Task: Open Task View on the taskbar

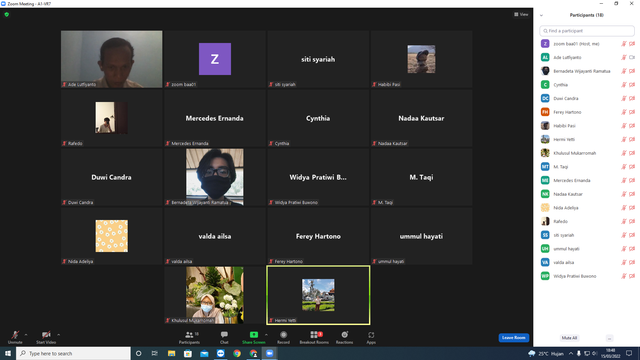Action: point(155,353)
